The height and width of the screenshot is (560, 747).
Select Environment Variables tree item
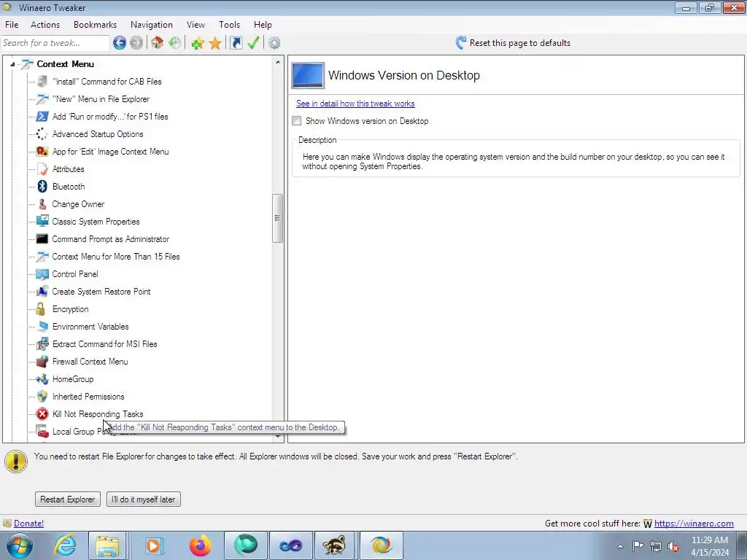90,327
